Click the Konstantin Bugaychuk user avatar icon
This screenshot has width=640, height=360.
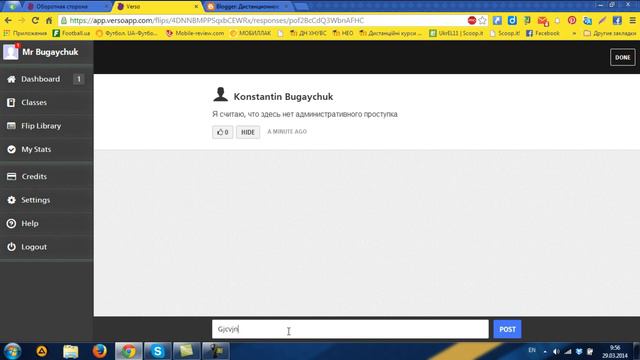(220, 95)
